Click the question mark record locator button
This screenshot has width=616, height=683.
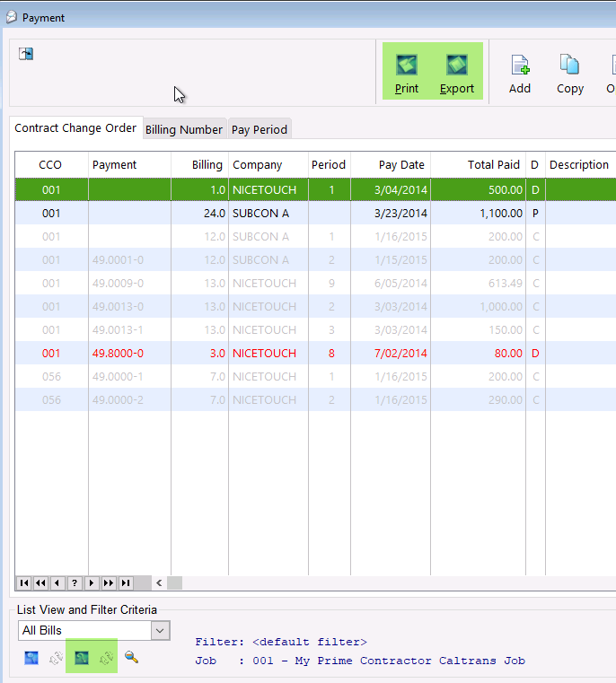point(75,582)
